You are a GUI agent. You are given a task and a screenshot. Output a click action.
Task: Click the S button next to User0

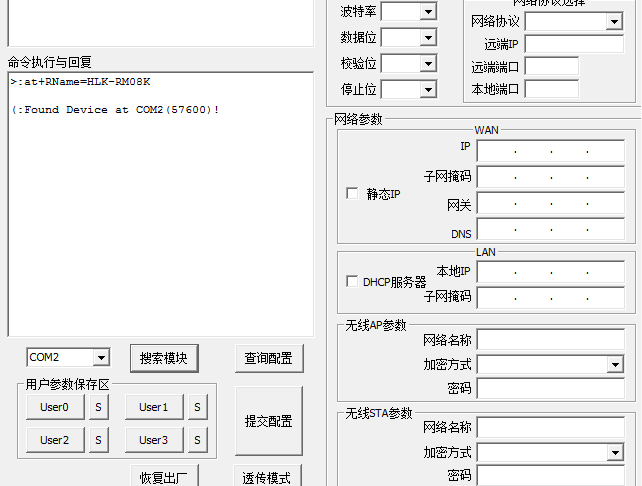(x=99, y=407)
